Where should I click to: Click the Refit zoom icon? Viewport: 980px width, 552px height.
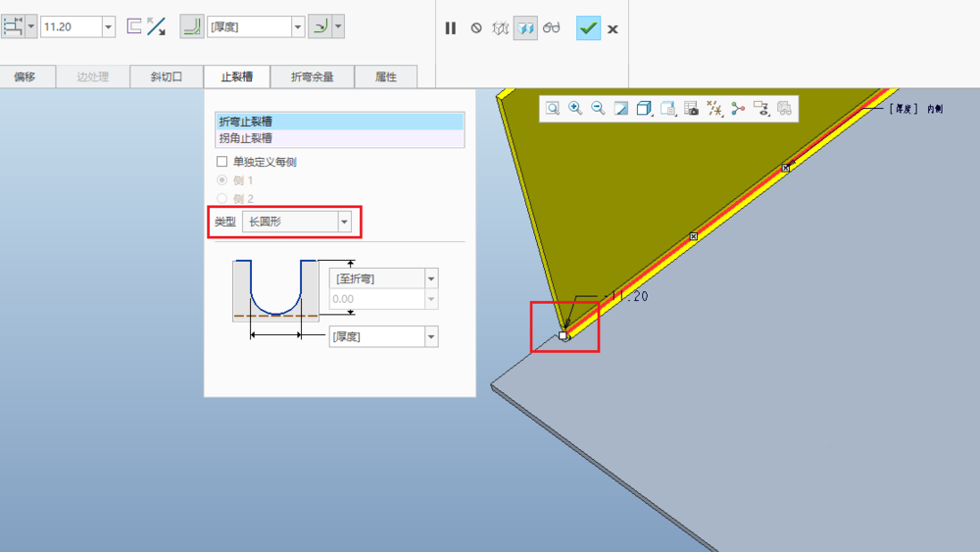click(553, 109)
